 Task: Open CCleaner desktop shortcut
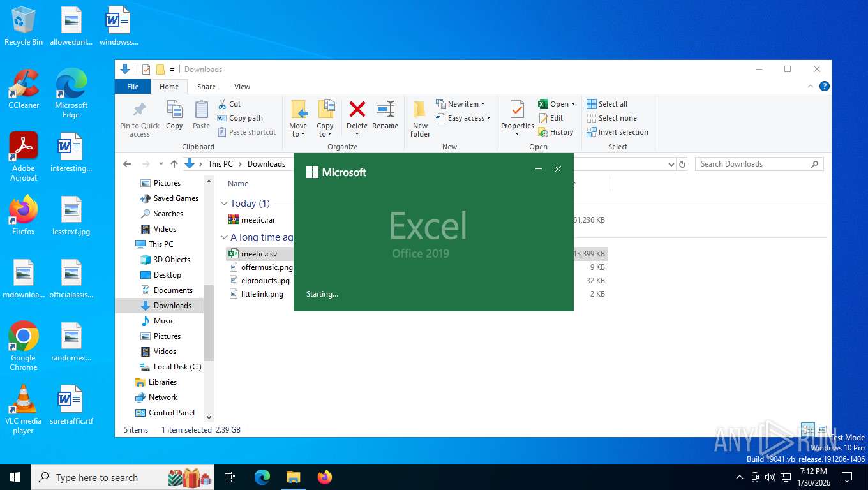pyautogui.click(x=24, y=89)
